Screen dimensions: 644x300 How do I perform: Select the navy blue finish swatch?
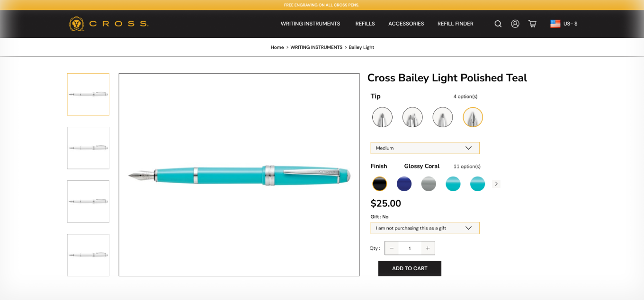404,184
